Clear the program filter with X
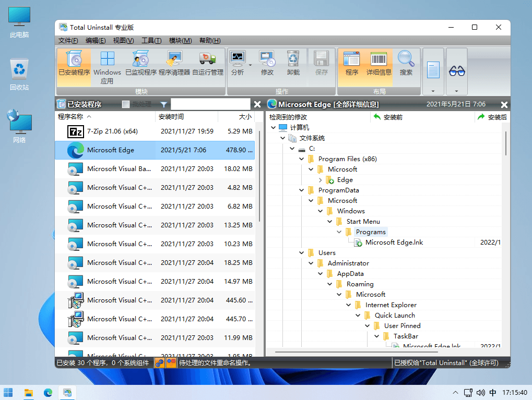The image size is (532, 400). (x=257, y=104)
